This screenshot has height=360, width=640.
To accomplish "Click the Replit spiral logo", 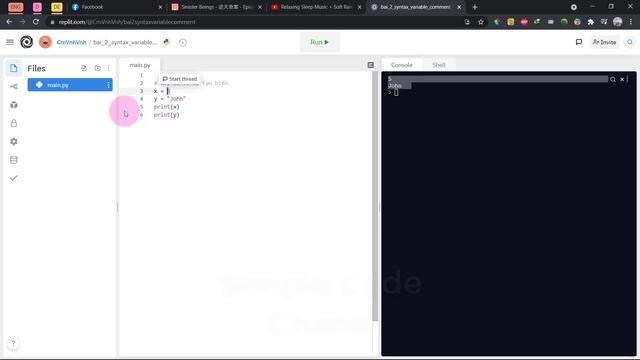I will pos(27,42).
